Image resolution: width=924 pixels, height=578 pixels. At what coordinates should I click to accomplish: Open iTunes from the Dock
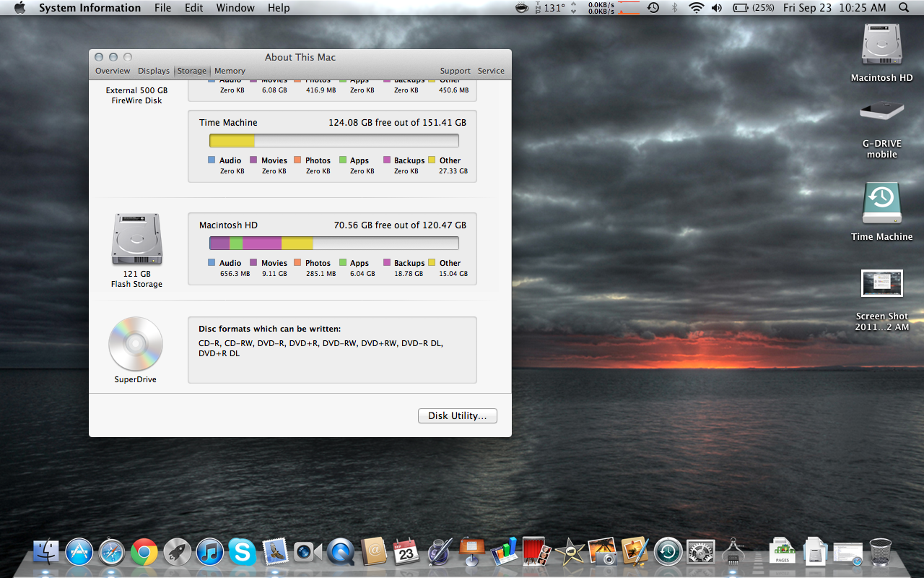pos(210,553)
